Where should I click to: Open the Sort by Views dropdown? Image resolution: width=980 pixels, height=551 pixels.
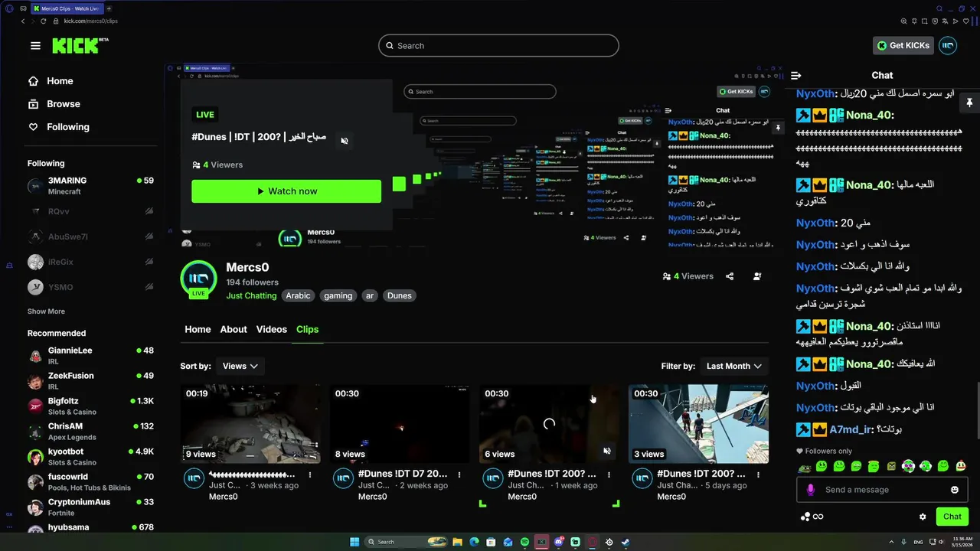point(241,366)
